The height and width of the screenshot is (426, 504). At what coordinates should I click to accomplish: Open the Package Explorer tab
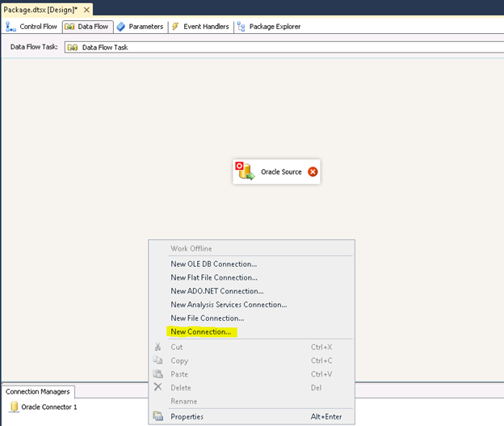pyautogui.click(x=269, y=27)
